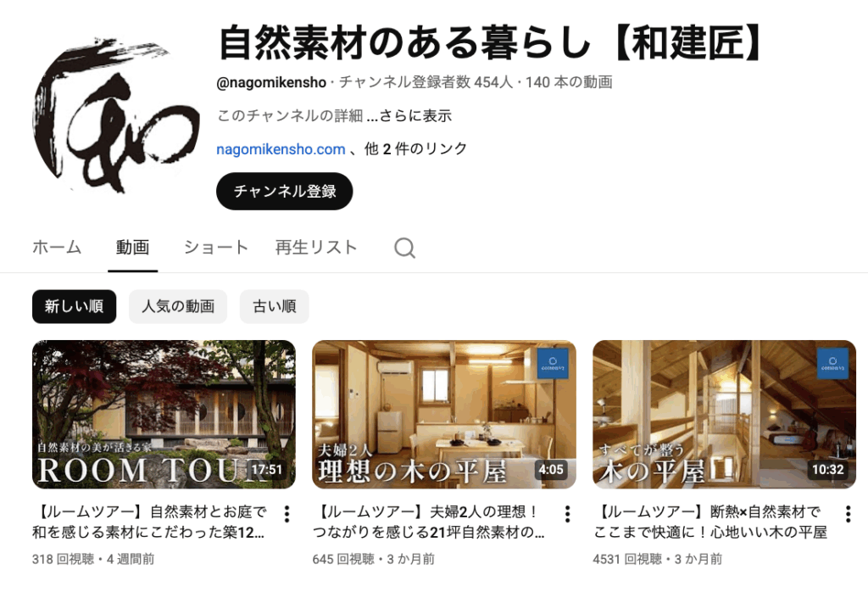Click the 和 calligraphy channel avatar
Viewport: 868px width, 592px height.
click(117, 115)
